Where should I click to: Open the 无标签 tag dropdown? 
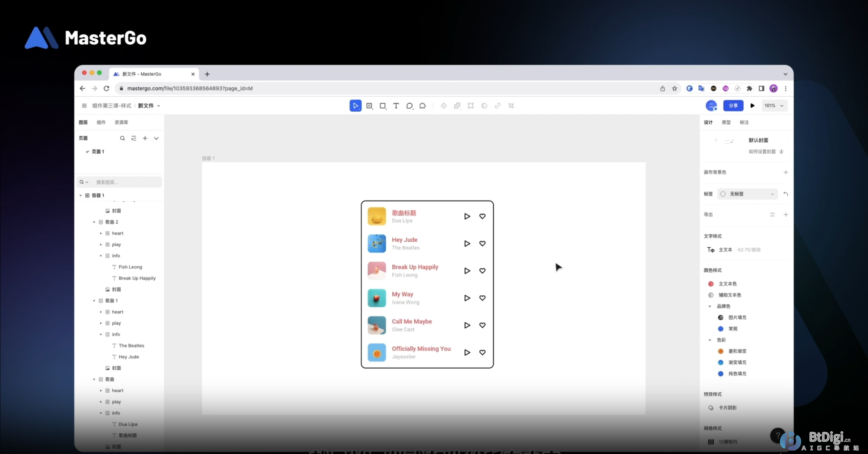(747, 194)
